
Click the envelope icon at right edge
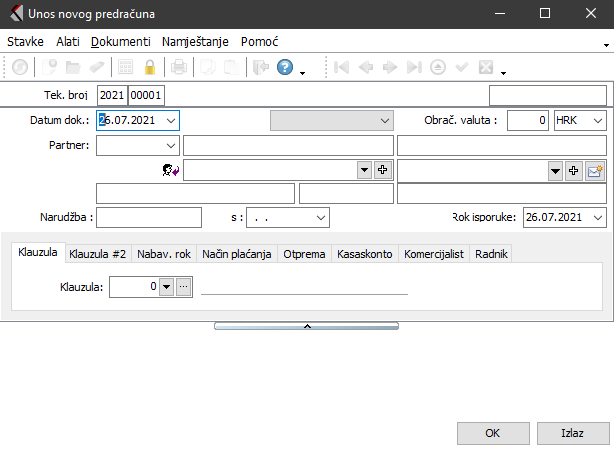pyautogui.click(x=595, y=171)
